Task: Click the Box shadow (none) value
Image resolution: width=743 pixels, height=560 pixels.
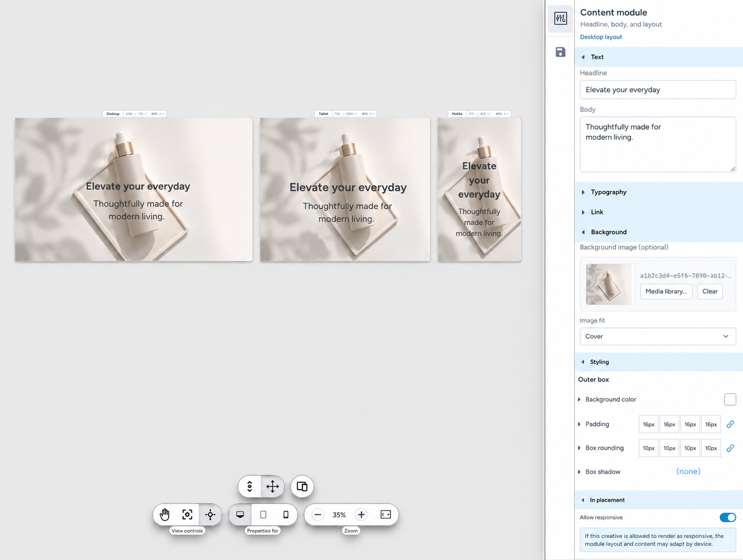Action: (x=688, y=472)
